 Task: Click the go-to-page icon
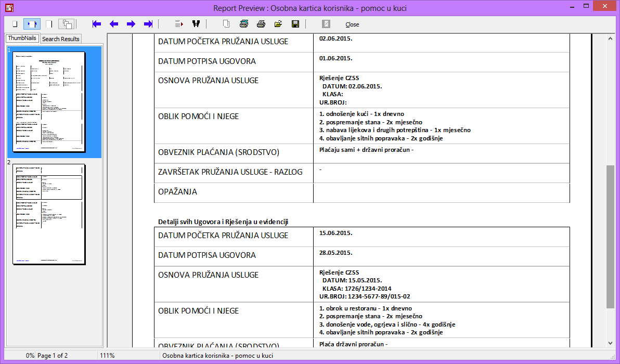(x=179, y=24)
